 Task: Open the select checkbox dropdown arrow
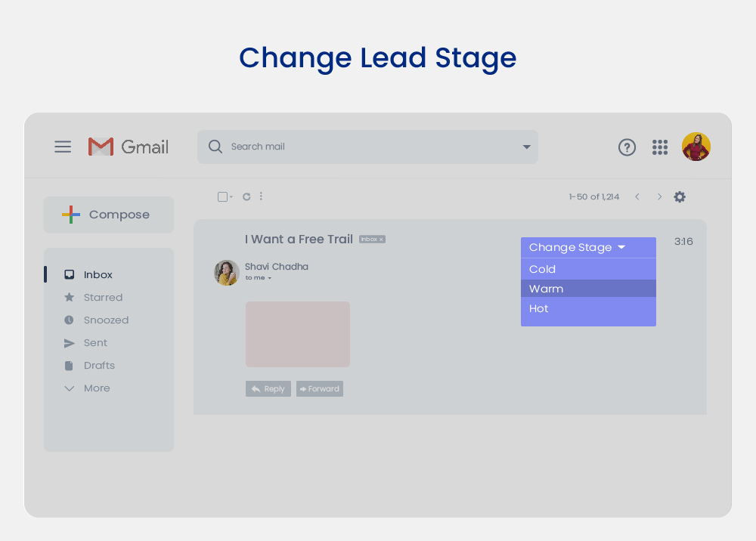coord(231,196)
